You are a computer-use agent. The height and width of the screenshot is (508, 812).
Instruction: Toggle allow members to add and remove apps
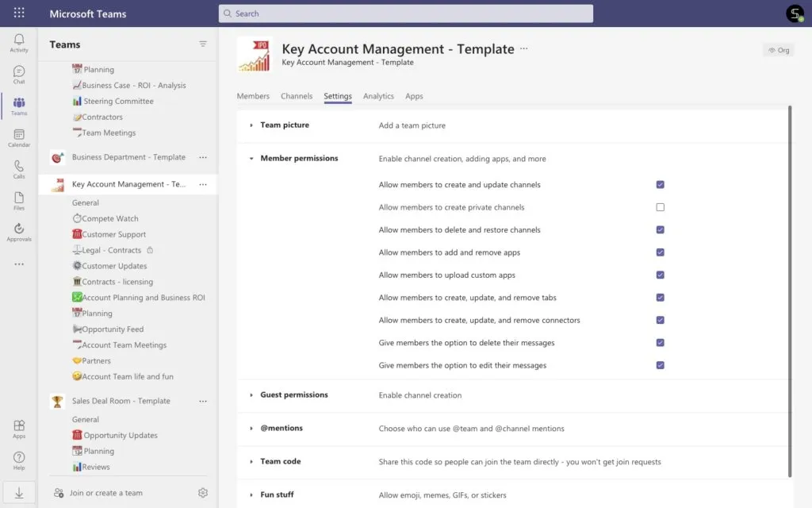[661, 252]
